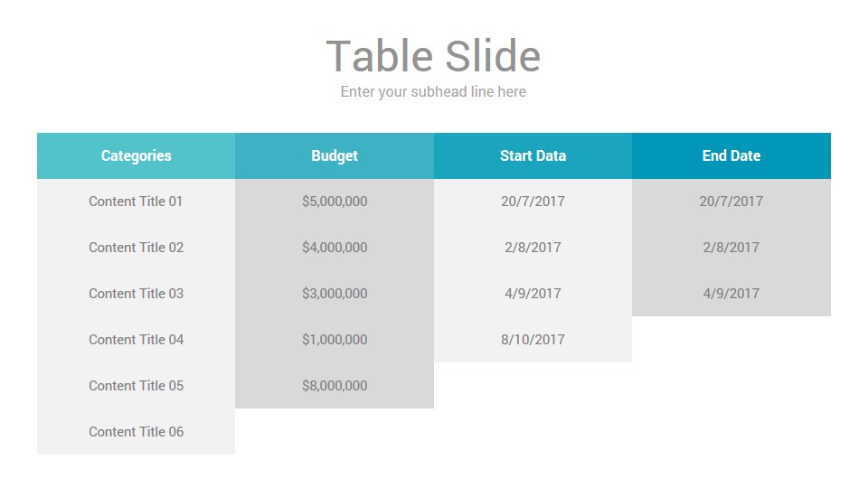Select the $3,000,000 budget value

tap(335, 293)
